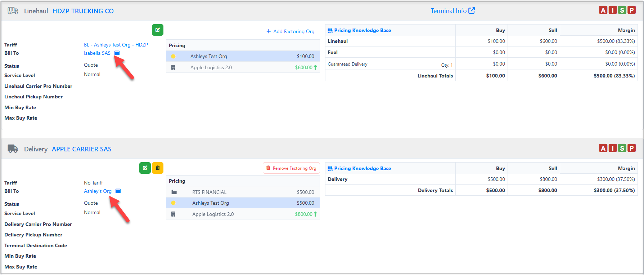This screenshot has height=275, width=644.
Task: Click the red P badge in Linehaul header
Action: pyautogui.click(x=631, y=10)
